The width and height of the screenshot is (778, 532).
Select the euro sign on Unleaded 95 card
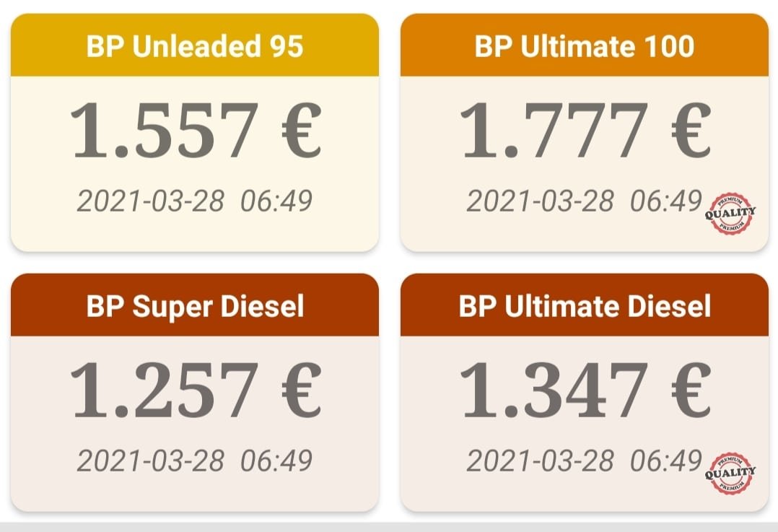[x=301, y=130]
